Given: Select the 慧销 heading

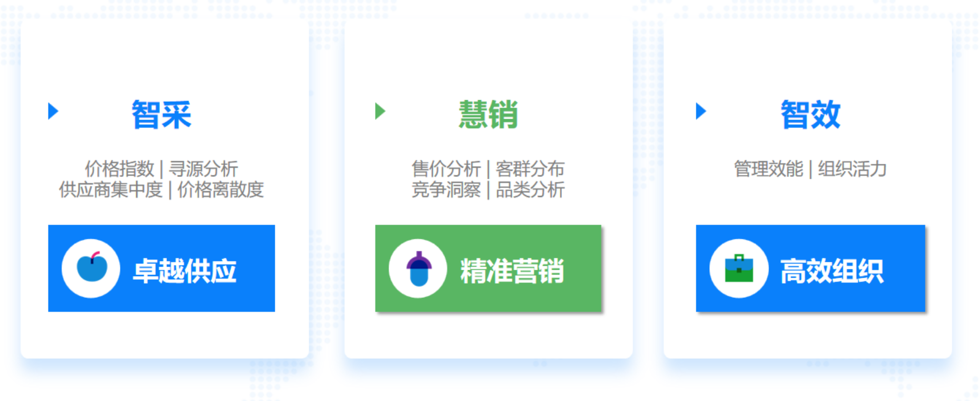Looking at the screenshot, I should click(488, 114).
